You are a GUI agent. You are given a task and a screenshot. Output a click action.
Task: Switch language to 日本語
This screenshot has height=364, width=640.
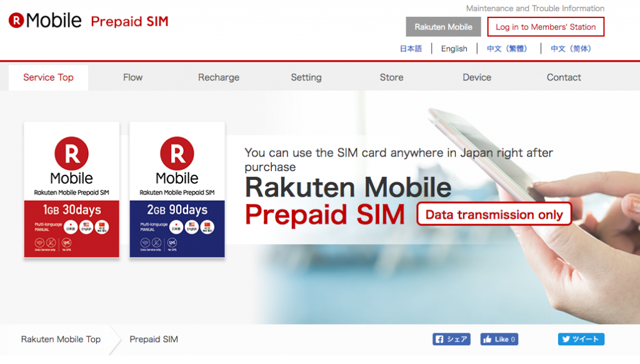pyautogui.click(x=411, y=49)
